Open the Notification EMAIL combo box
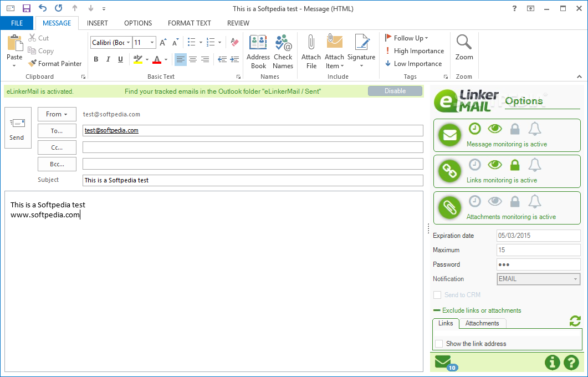The height and width of the screenshot is (377, 588). pyautogui.click(x=539, y=279)
